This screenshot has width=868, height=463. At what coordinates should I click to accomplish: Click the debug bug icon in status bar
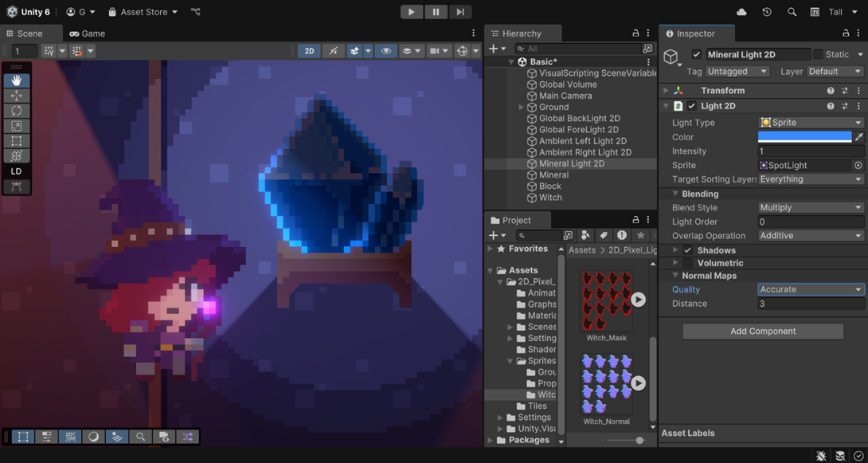click(822, 455)
